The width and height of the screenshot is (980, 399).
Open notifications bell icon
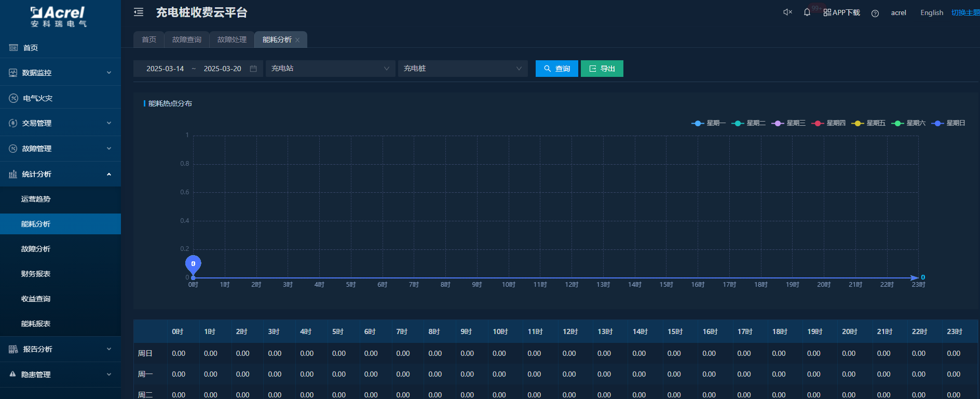[807, 12]
